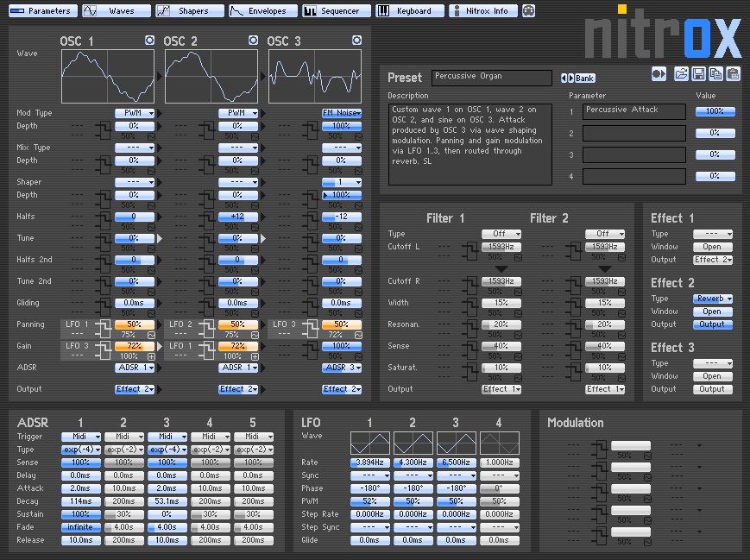Open a preset with the folder icon

pos(681,74)
